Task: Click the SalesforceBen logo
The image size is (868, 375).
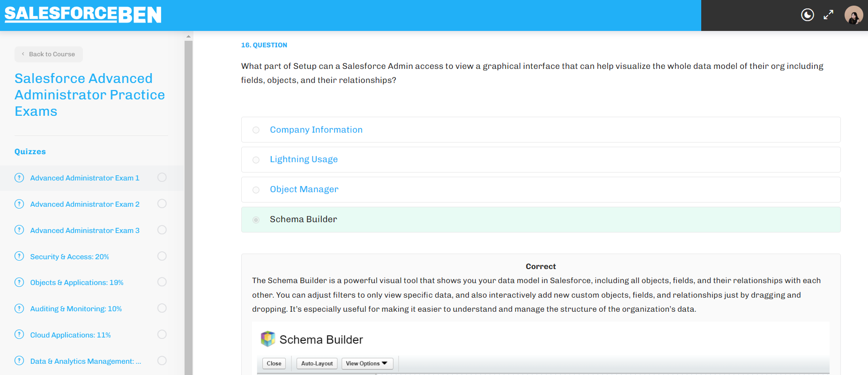Action: [83, 15]
